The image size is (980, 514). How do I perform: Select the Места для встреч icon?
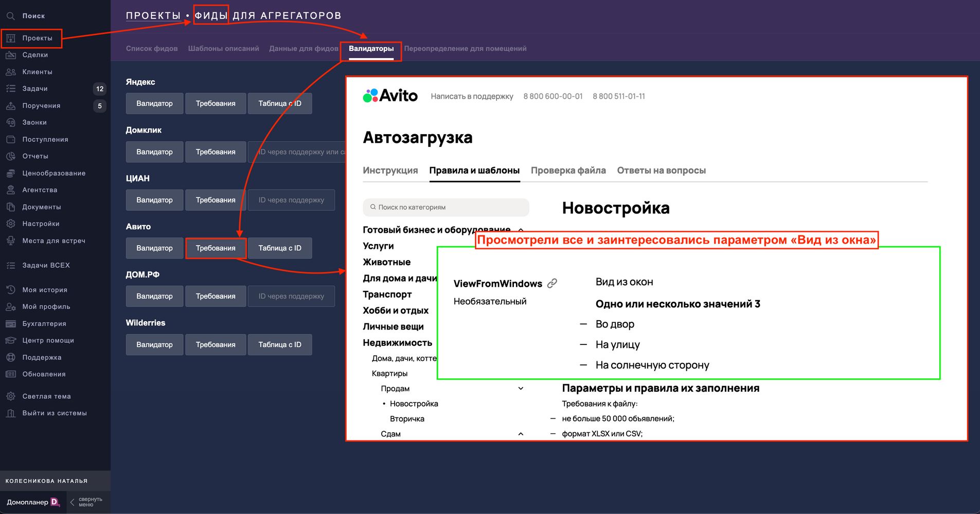[x=11, y=241]
